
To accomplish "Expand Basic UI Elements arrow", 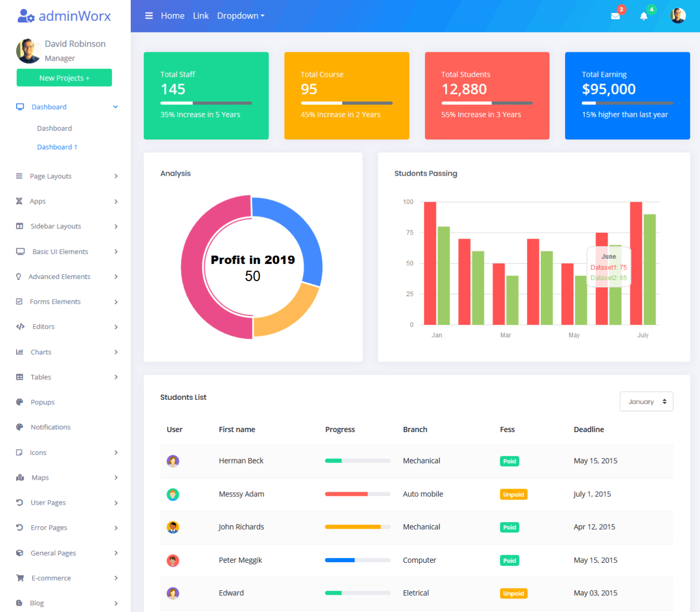I will 116,252.
